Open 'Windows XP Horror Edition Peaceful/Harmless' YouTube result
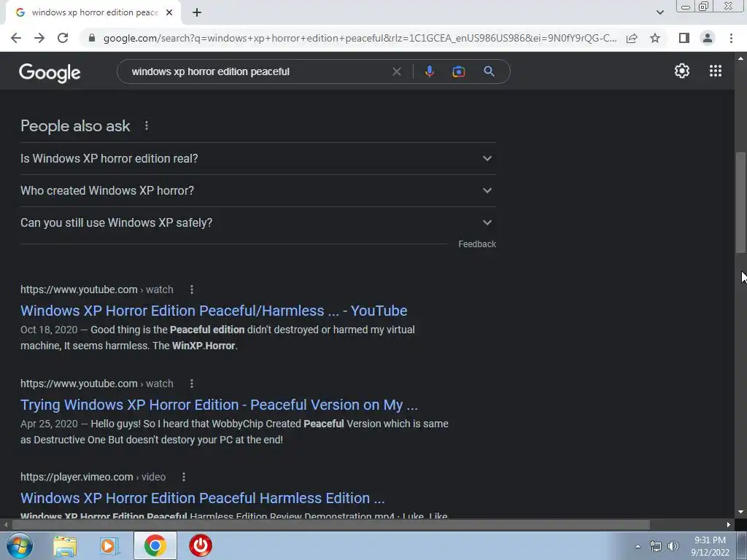 214,311
